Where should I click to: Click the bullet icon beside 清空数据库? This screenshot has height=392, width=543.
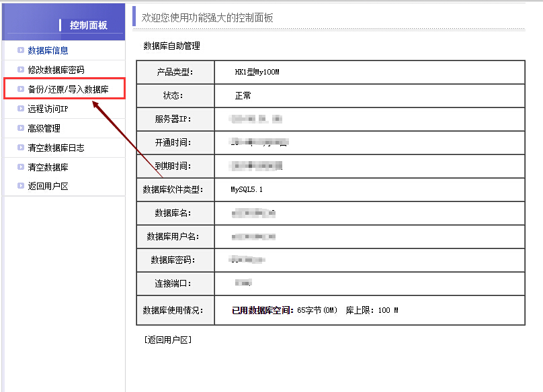21,166
